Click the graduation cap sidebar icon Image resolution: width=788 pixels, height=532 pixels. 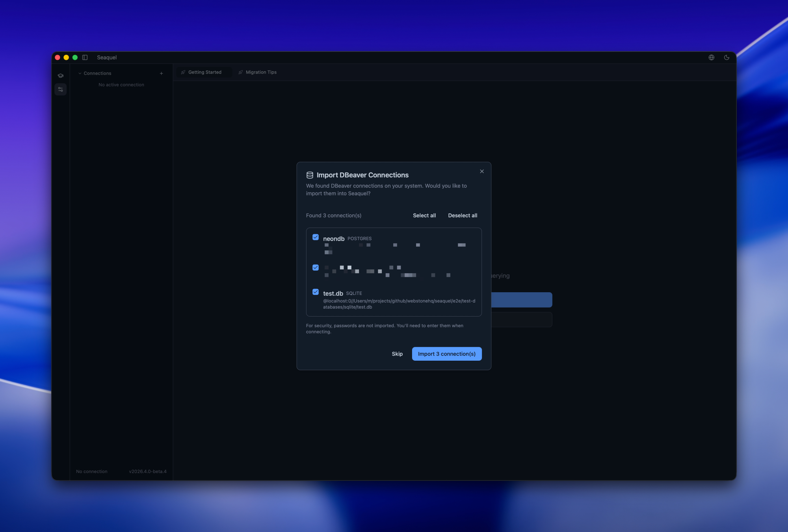click(60, 76)
